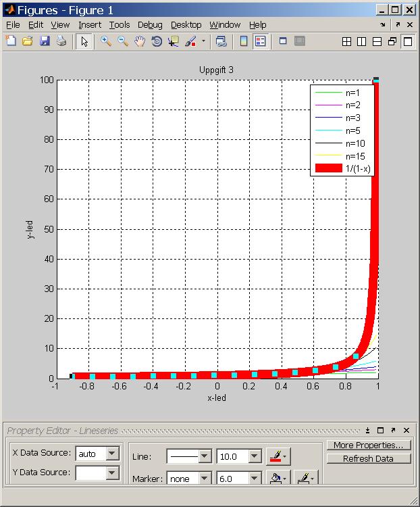Image resolution: width=420 pixels, height=507 pixels.
Task: Dock the figure with menu bar arrow
Action: coord(383,24)
